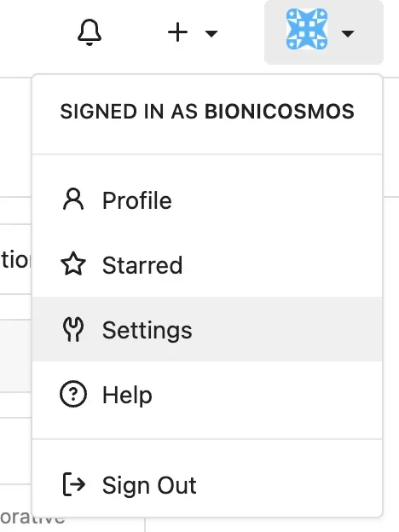Go to Starred repositories entry
Image resolution: width=399 pixels, height=532 pixels.
coord(207,264)
